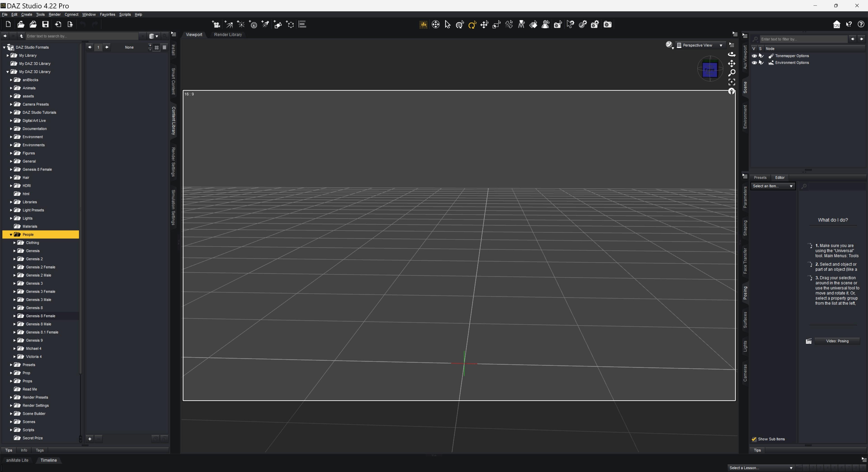Click the Render camera icon

(607, 24)
